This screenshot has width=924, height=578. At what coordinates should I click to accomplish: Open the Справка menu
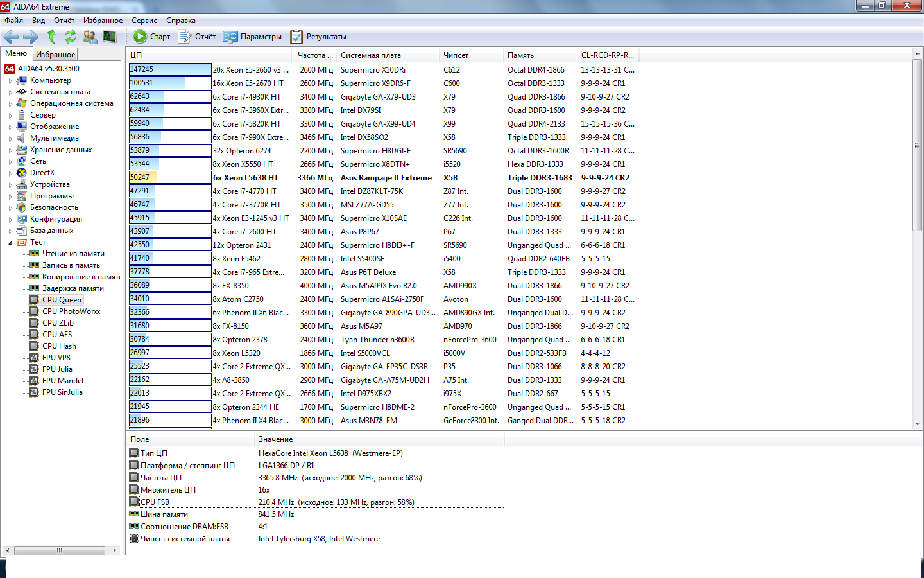click(181, 21)
